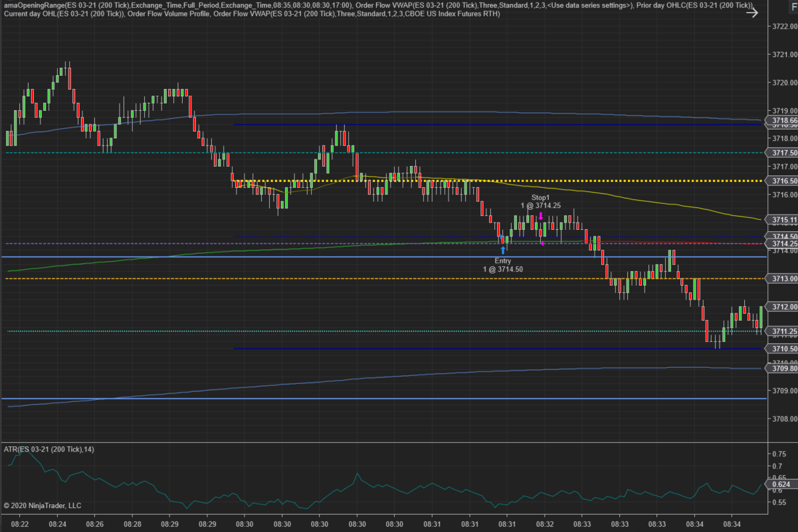Click the magenta Stop1 down-arrow marker
This screenshot has height=532, width=798.
tap(541, 216)
